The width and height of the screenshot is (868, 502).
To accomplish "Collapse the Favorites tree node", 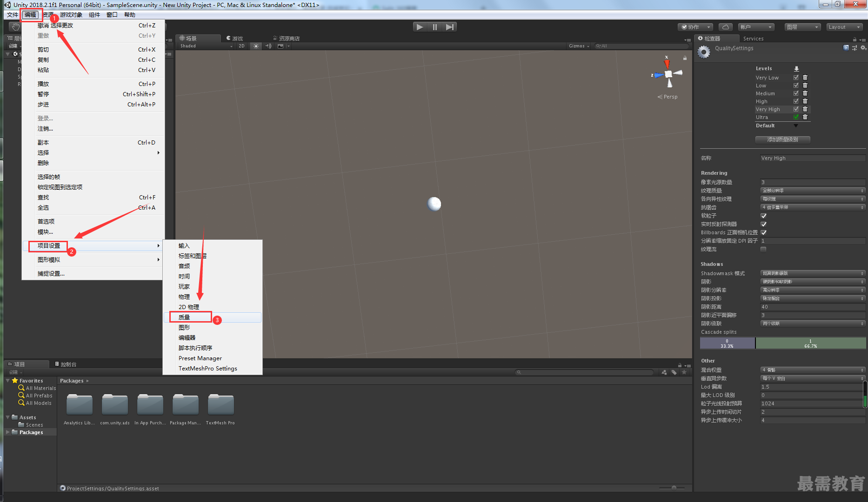I will (x=8, y=380).
